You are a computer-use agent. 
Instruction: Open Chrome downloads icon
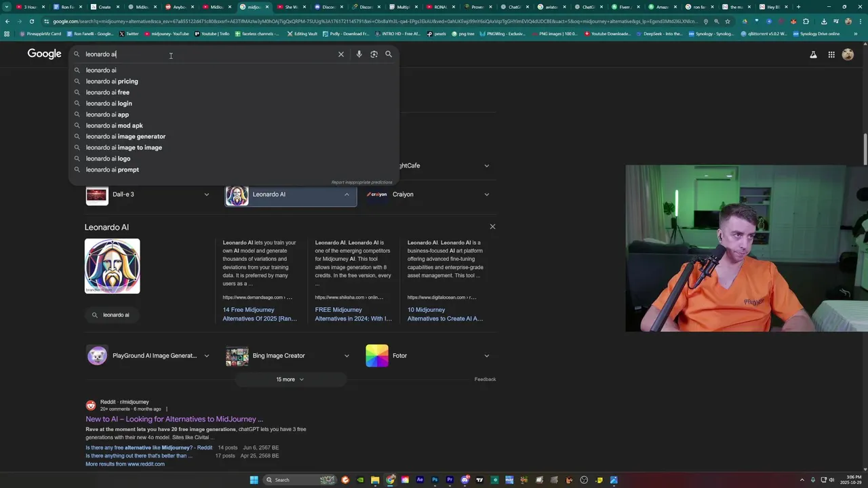[x=823, y=21]
